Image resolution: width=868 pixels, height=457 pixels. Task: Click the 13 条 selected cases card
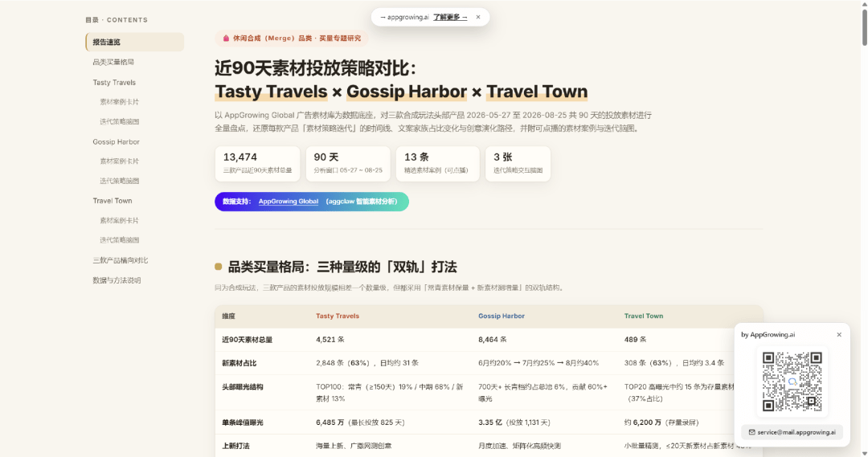[437, 164]
